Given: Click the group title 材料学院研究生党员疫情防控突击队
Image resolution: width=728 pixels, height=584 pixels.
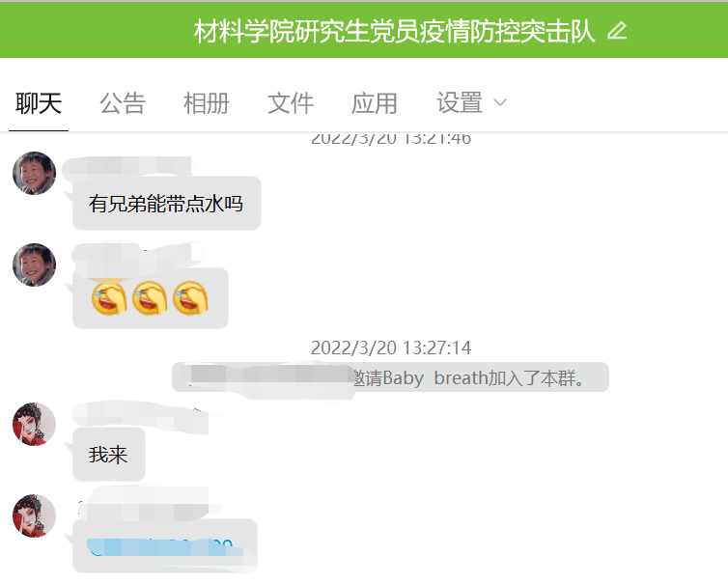Looking at the screenshot, I should 394,31.
